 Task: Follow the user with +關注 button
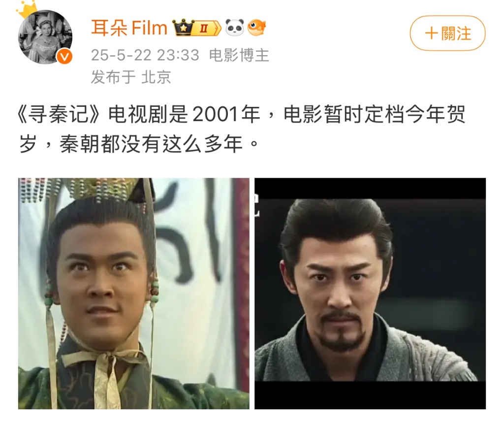[x=447, y=33]
